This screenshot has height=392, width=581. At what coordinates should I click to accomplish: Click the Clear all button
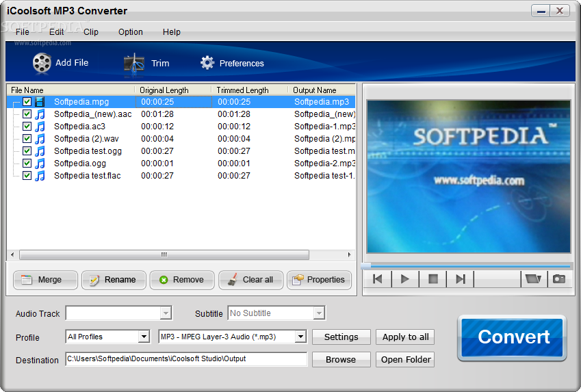[x=250, y=280]
